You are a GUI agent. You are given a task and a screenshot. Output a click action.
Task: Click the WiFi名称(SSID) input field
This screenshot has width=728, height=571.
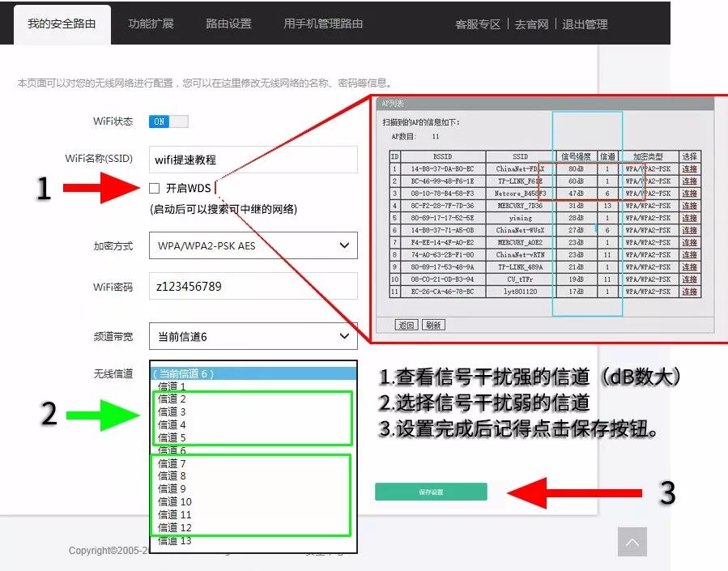pos(253,160)
